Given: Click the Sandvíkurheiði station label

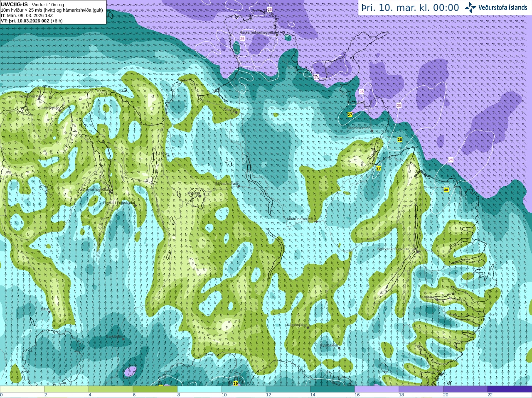Looking at the screenshot, I should pos(359,128).
